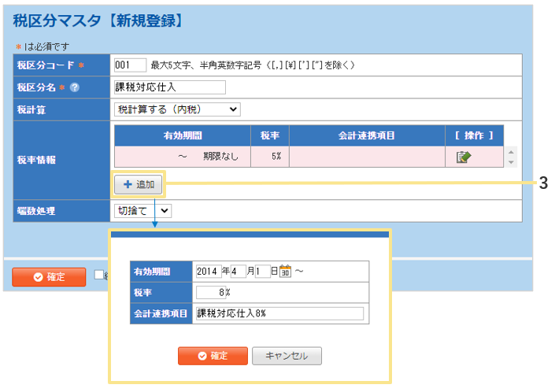
Task: Click the month field in 有効期間
Action: tap(238, 271)
